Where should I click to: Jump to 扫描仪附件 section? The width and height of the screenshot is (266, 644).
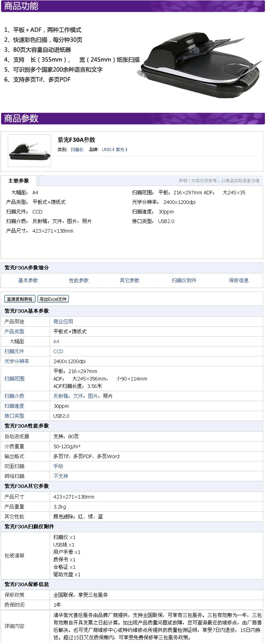click(x=184, y=281)
